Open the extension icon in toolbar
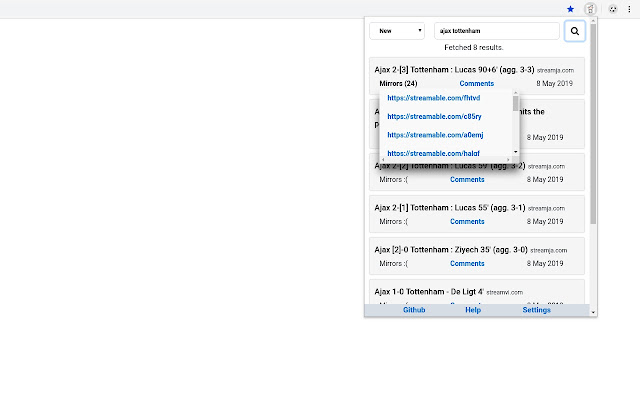 pyautogui.click(x=590, y=9)
